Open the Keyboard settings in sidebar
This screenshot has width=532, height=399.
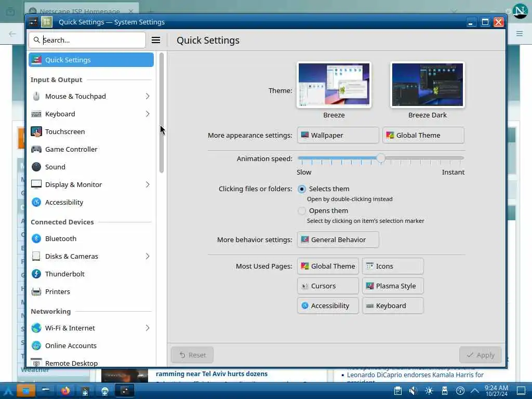(x=91, y=114)
